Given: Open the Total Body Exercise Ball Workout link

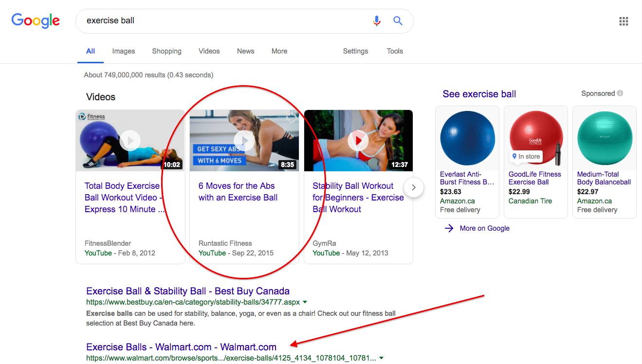Looking at the screenshot, I should [x=125, y=198].
